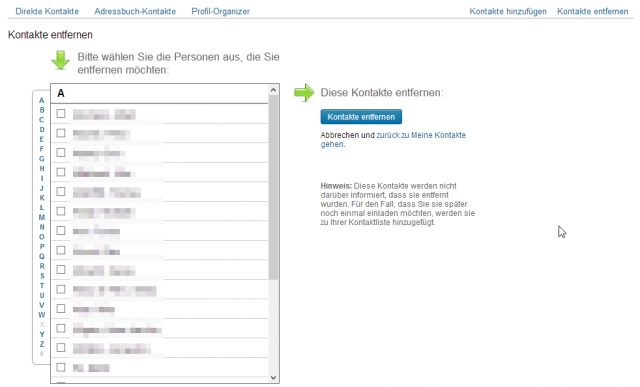Jump to letter H in alphabet index
Viewport: 640px width, 387px height.
42,169
